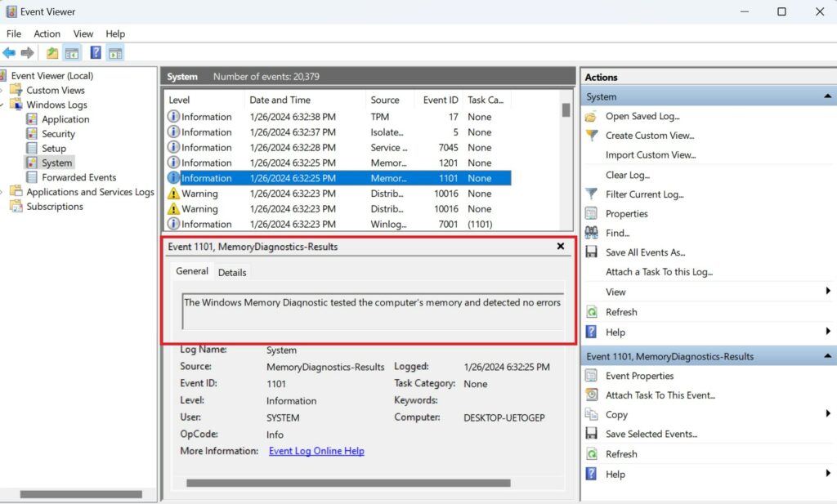Select the Security log in the left tree

[57, 133]
